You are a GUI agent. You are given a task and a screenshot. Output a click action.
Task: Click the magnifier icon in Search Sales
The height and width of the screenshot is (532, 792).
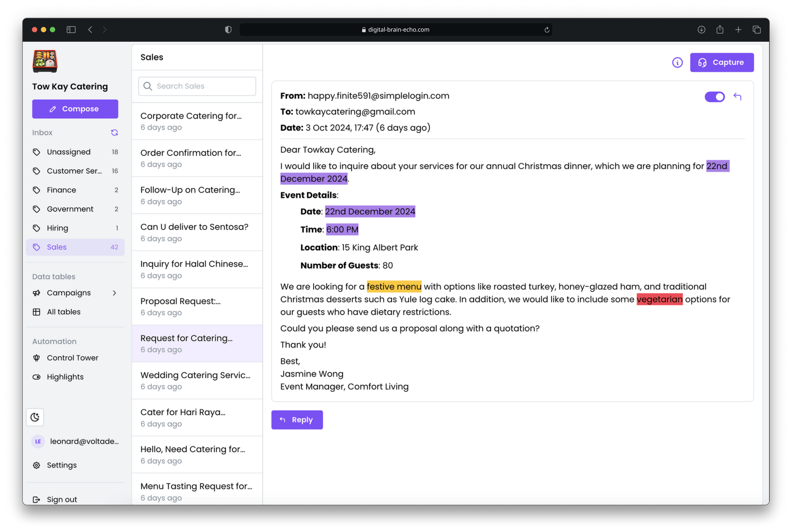click(x=148, y=86)
